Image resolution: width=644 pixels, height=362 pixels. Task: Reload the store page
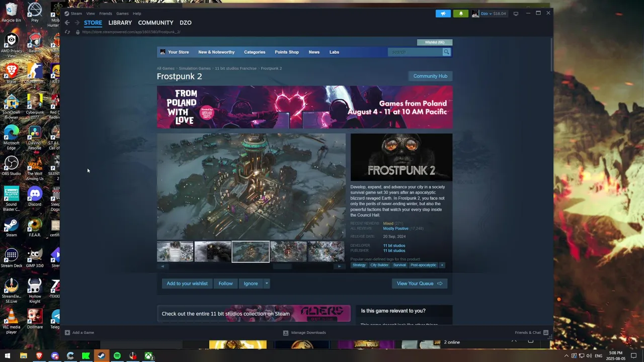click(x=67, y=32)
